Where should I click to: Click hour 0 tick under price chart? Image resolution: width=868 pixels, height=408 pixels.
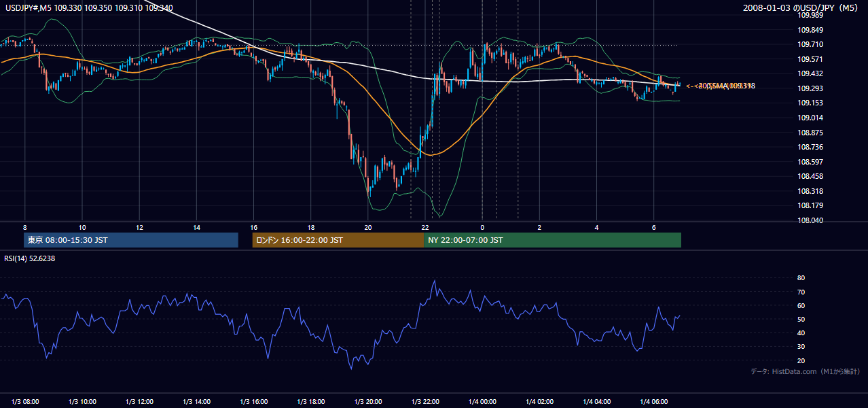pos(482,227)
